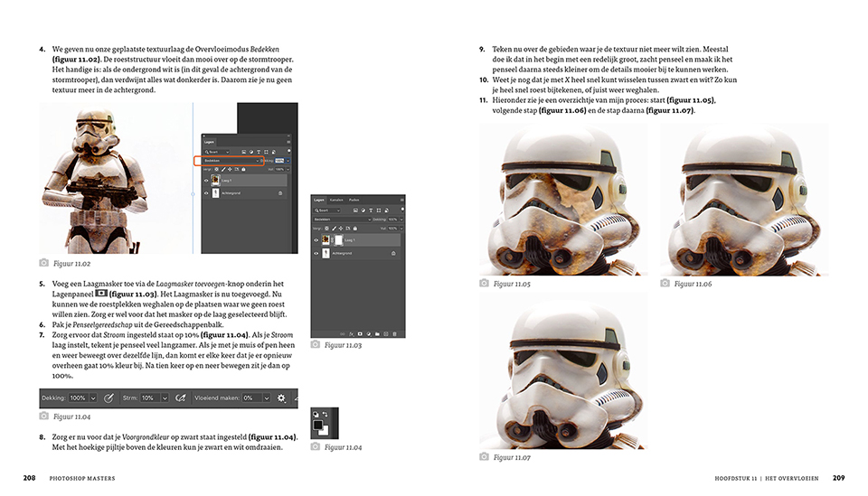868x496 pixels.
Task: Open the Dekking 100% dropdown arrow in options bar
Action: click(x=93, y=398)
